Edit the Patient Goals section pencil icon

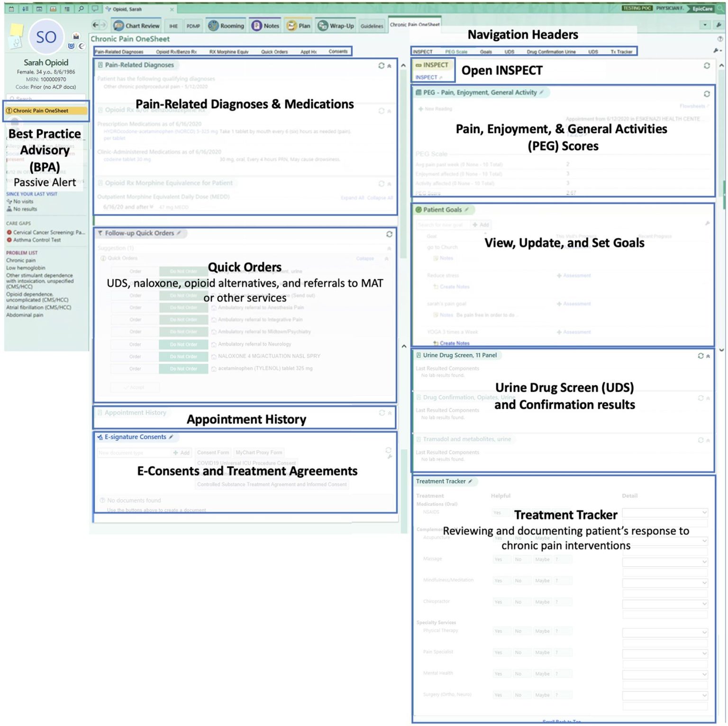[467, 209]
